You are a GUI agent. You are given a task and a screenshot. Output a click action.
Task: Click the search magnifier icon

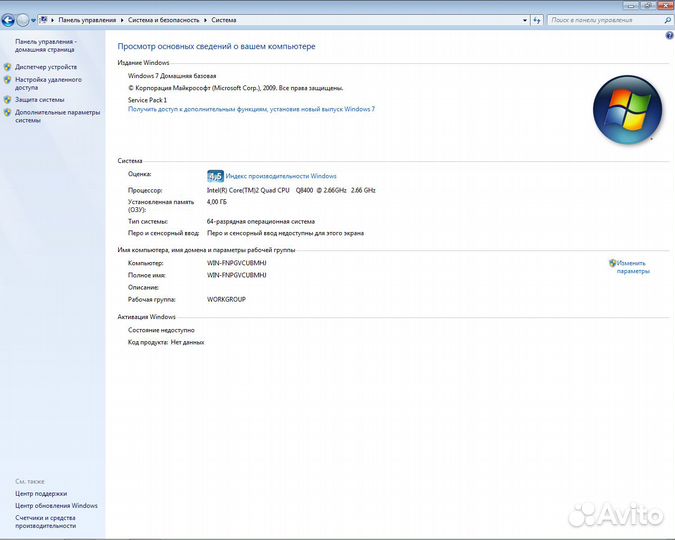(x=668, y=20)
